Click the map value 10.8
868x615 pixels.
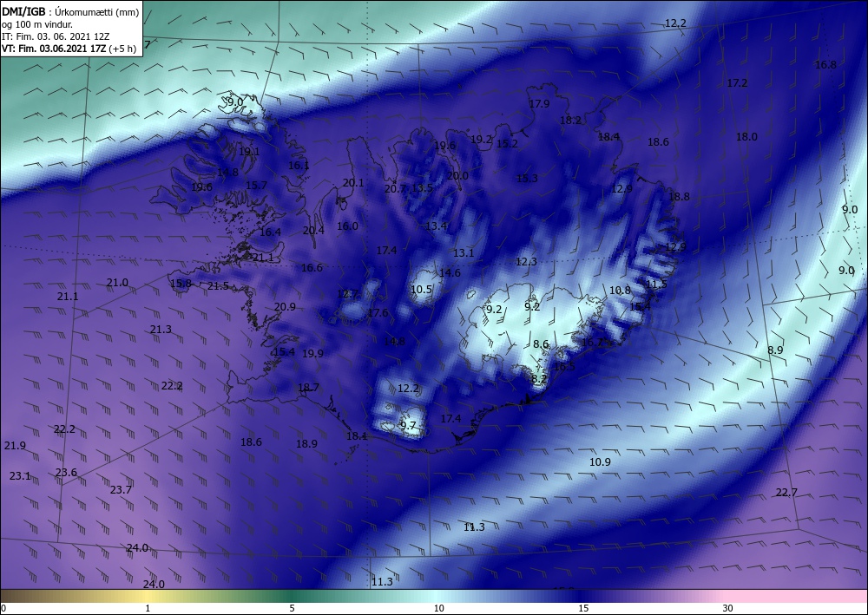620,291
